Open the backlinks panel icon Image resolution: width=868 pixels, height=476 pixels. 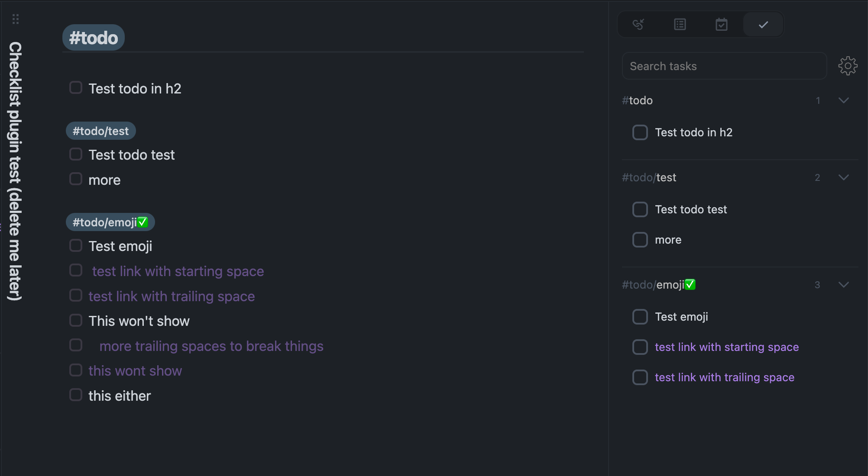coord(638,24)
